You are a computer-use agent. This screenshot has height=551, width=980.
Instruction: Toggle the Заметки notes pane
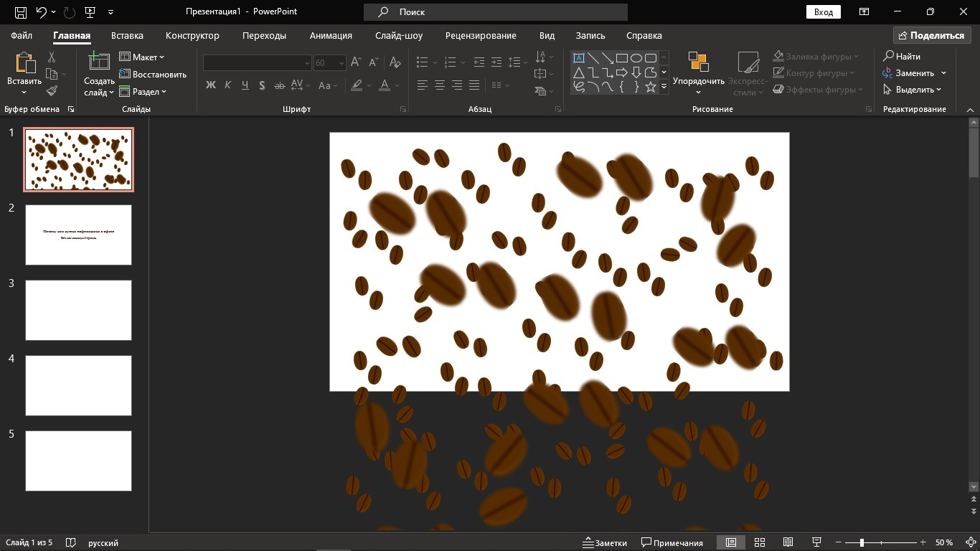[x=604, y=542]
